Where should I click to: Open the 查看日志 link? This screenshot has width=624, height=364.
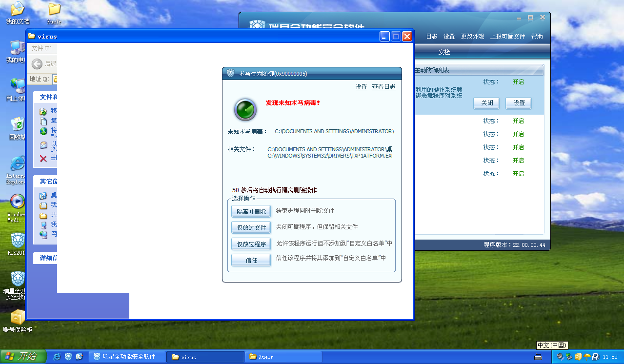pos(383,87)
